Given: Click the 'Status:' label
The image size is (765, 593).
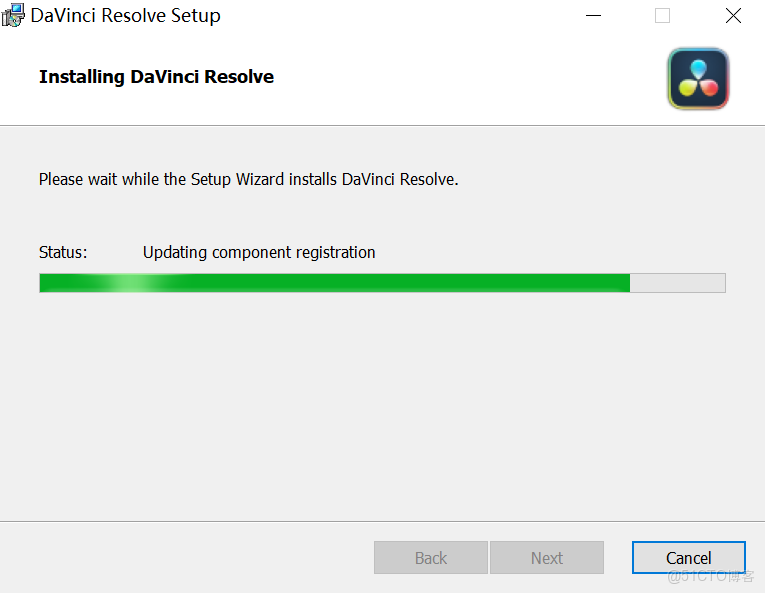Looking at the screenshot, I should point(63,252).
